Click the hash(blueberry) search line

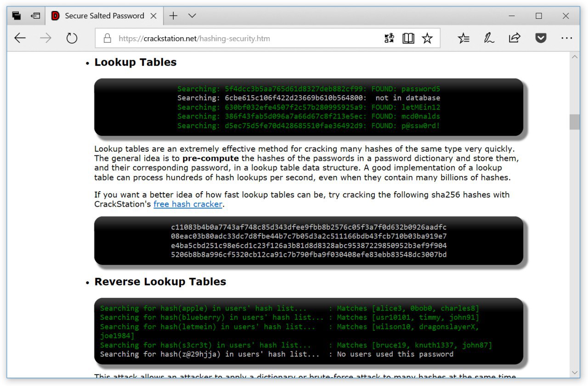click(289, 318)
